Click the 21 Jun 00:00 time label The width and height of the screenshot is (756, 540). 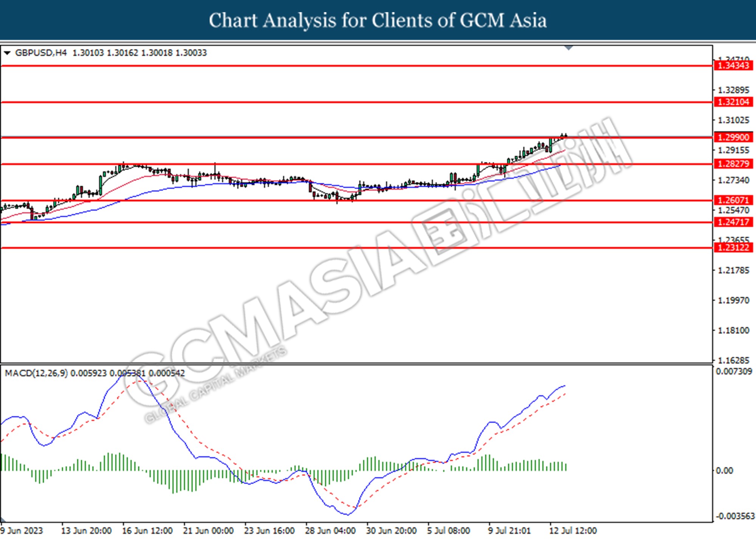point(208,531)
